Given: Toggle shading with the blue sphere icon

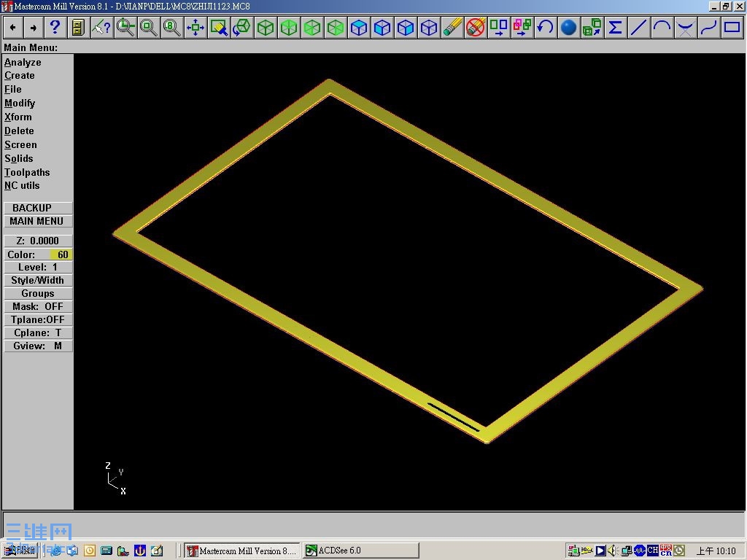Looking at the screenshot, I should [568, 28].
